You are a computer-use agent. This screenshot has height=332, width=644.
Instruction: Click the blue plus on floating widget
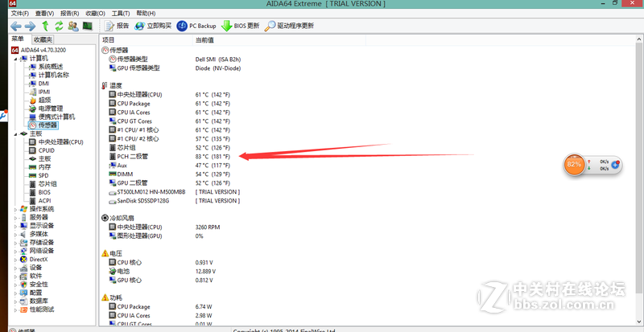[x=615, y=165]
